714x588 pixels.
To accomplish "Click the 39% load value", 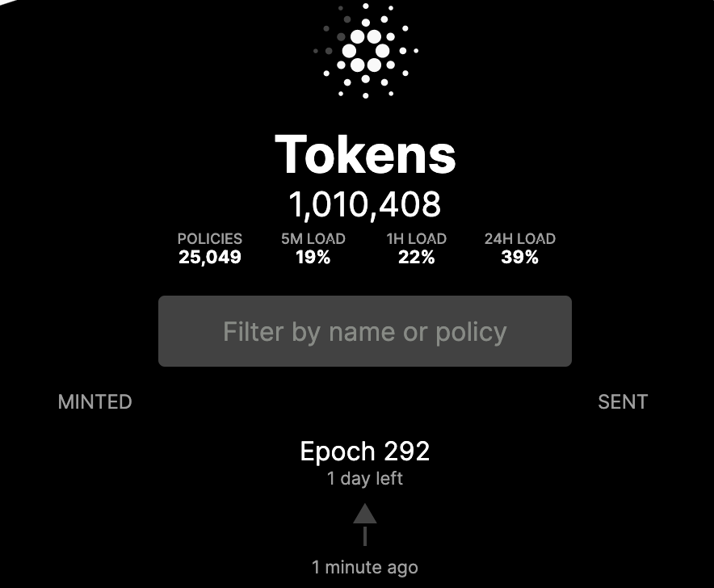I will [520, 258].
